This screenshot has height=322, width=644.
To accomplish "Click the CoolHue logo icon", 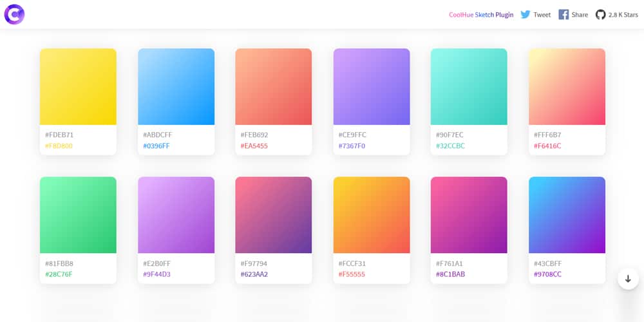I will (14, 14).
